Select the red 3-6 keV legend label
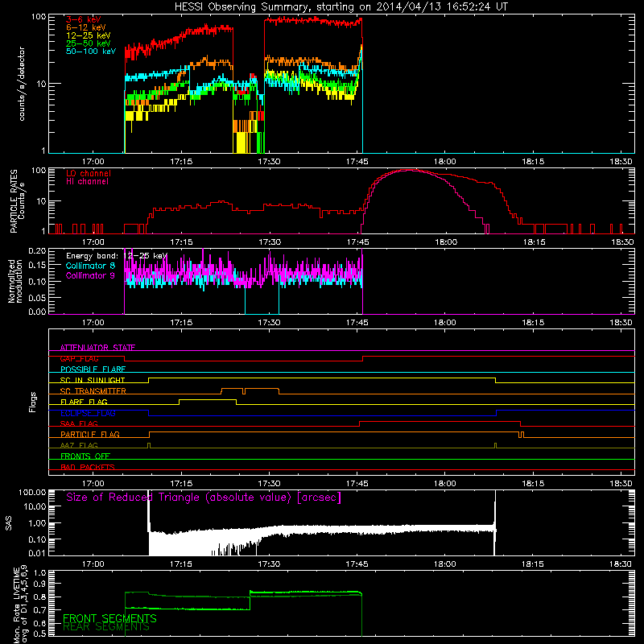The height and width of the screenshot is (644, 644). coord(84,19)
